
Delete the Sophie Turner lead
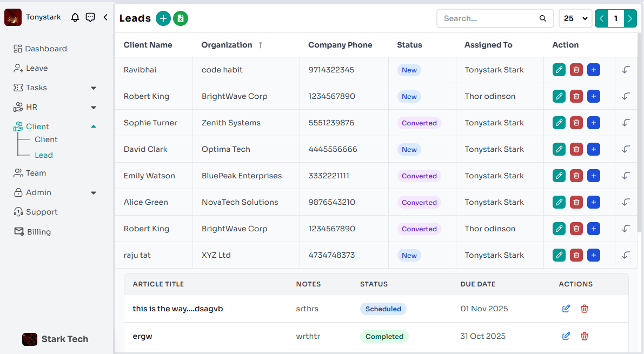click(576, 123)
